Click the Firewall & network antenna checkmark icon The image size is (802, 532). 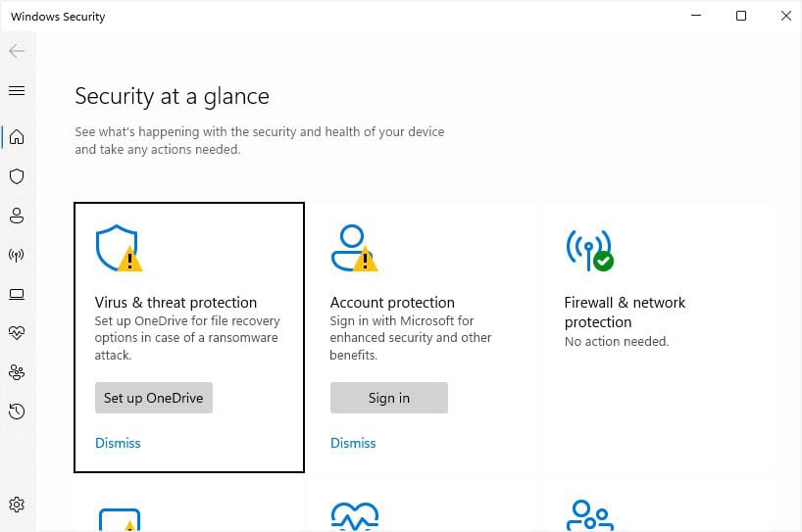(590, 250)
